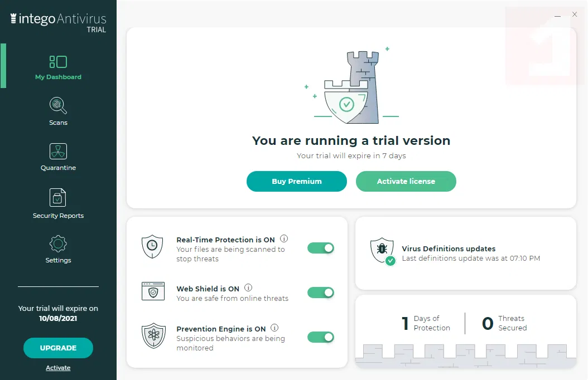588x380 pixels.
Task: Click 'Your trial will expire in 7 days'
Action: pos(351,156)
